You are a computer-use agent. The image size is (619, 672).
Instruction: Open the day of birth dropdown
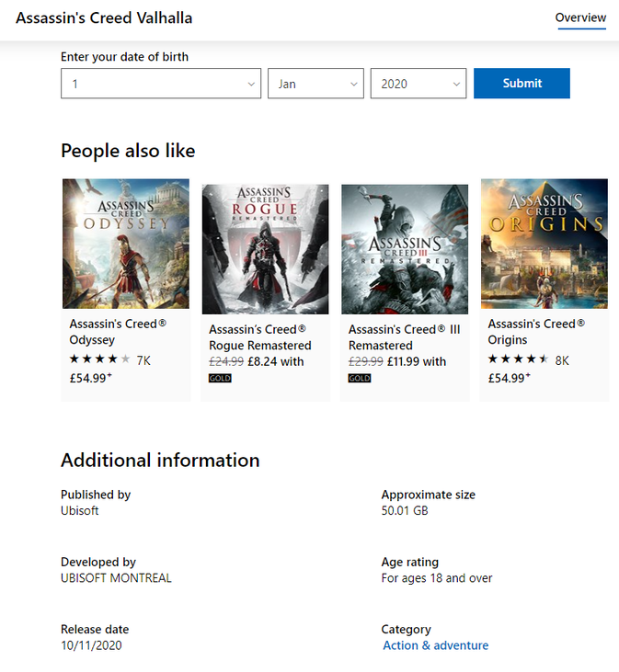(161, 83)
